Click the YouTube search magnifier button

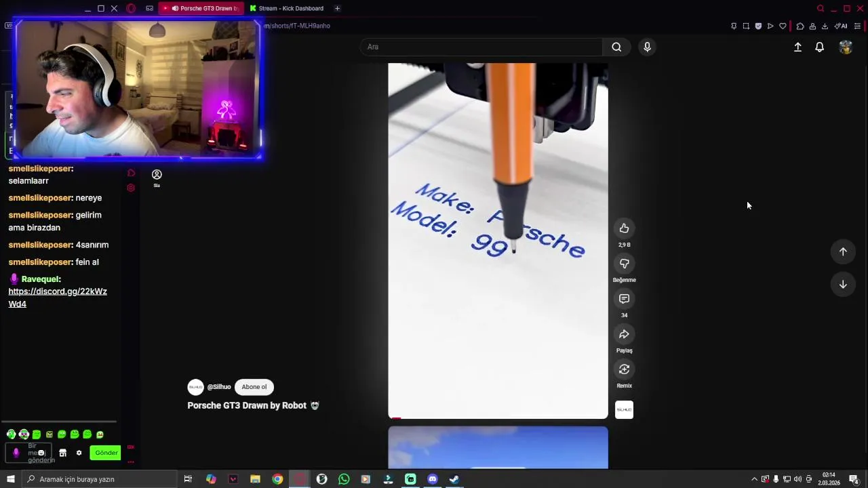click(x=616, y=47)
